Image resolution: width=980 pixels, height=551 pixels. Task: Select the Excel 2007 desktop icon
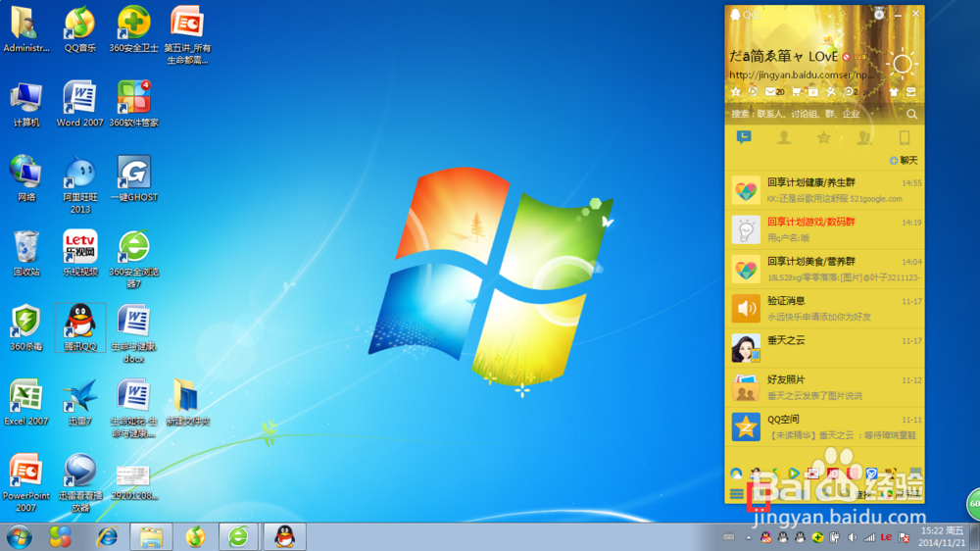click(x=25, y=402)
